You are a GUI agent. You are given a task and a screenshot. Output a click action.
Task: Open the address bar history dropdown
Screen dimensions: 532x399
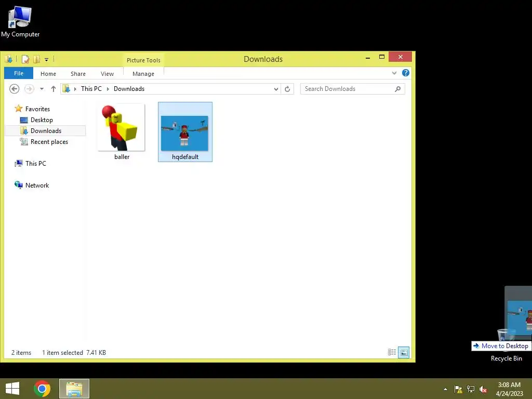click(x=276, y=89)
